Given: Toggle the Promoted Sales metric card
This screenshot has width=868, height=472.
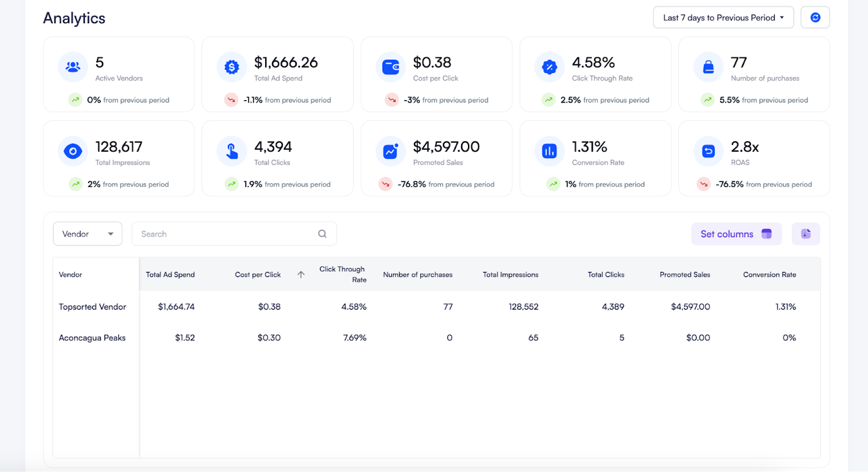Looking at the screenshot, I should pyautogui.click(x=437, y=158).
